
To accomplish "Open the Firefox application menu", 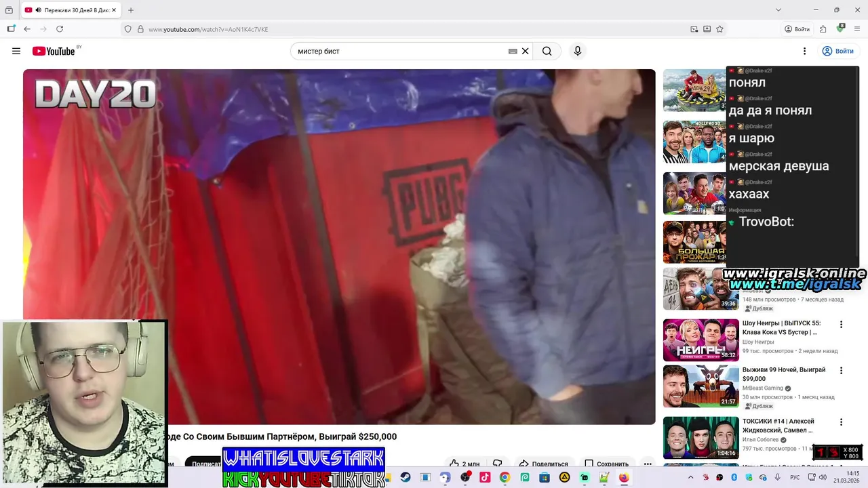I will click(857, 29).
